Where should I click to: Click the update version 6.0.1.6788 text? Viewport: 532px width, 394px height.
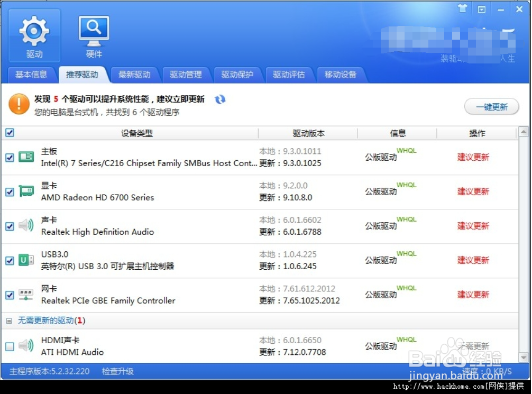coord(302,232)
